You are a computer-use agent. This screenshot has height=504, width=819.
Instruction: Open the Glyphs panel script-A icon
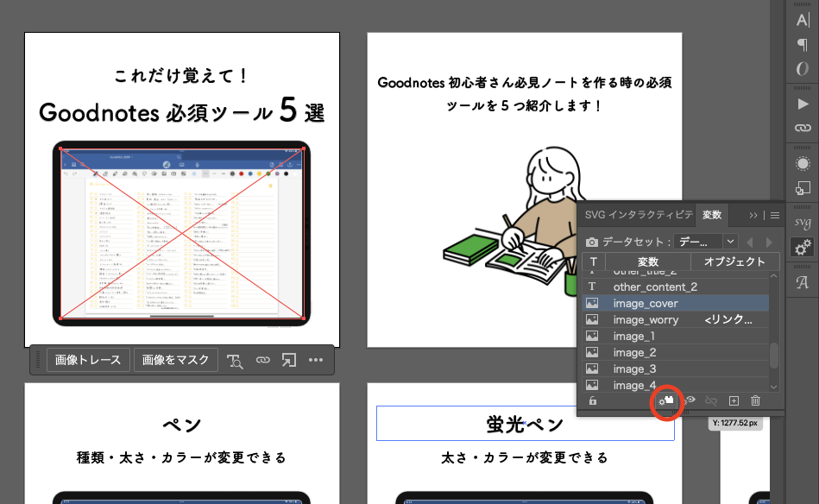[803, 282]
